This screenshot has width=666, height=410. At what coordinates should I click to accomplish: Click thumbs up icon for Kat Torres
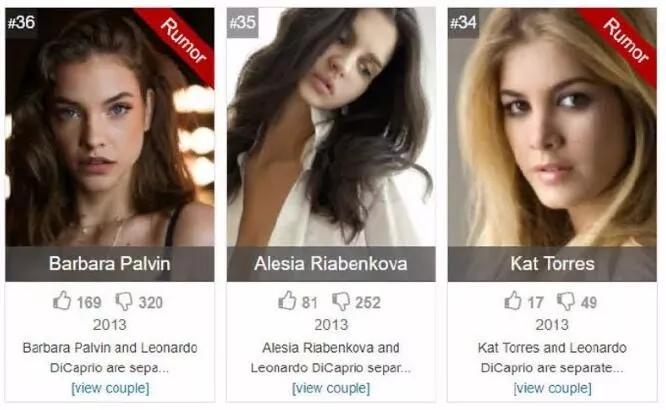513,301
